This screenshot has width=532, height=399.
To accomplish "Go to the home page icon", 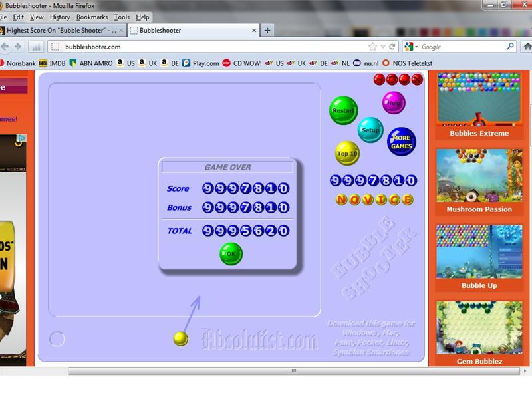I will 527,47.
